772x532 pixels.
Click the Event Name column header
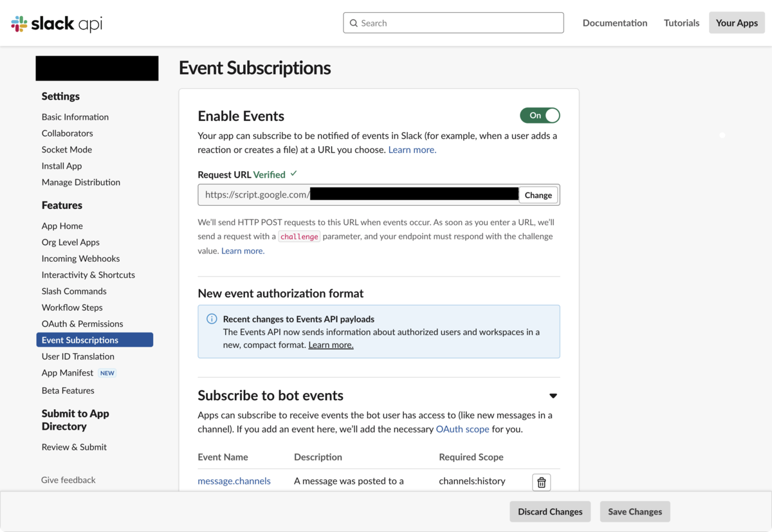pos(223,457)
